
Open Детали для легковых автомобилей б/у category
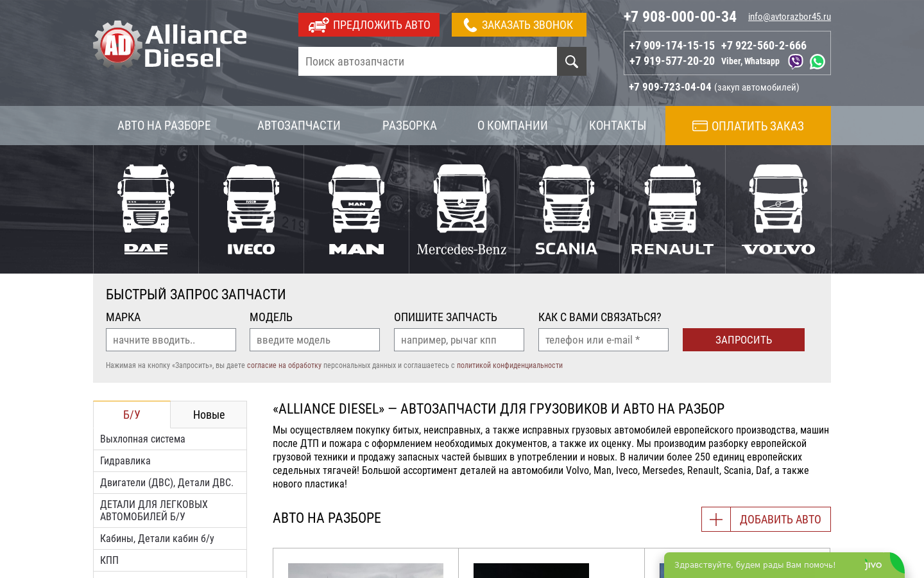click(x=170, y=511)
